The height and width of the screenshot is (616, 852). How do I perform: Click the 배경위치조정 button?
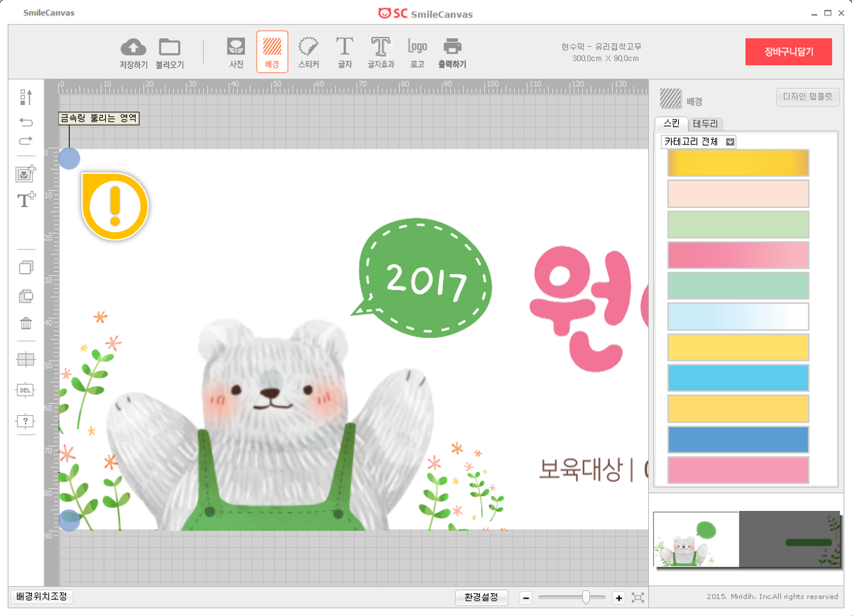pos(42,597)
